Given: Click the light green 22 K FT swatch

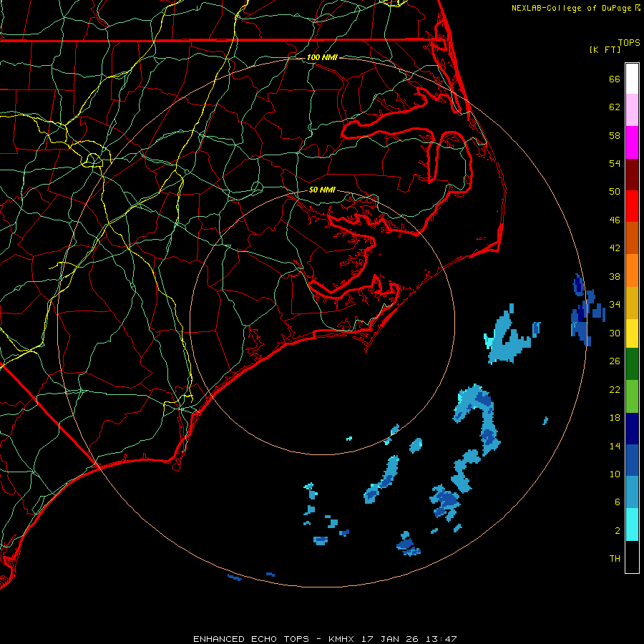Looking at the screenshot, I should pos(632,396).
